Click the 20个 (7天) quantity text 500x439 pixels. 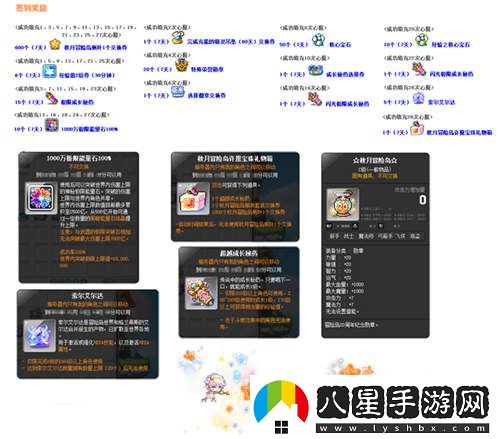[158, 69]
